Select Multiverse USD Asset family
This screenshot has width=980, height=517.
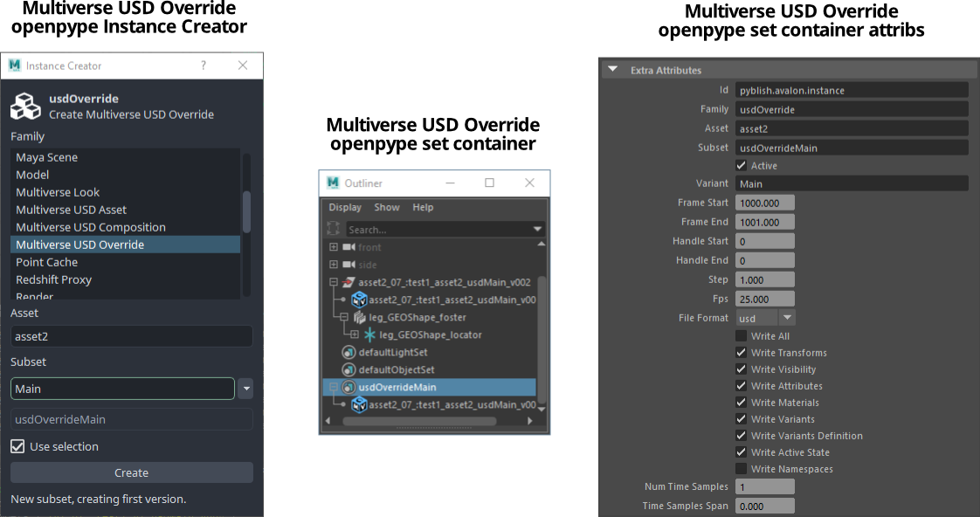point(125,210)
